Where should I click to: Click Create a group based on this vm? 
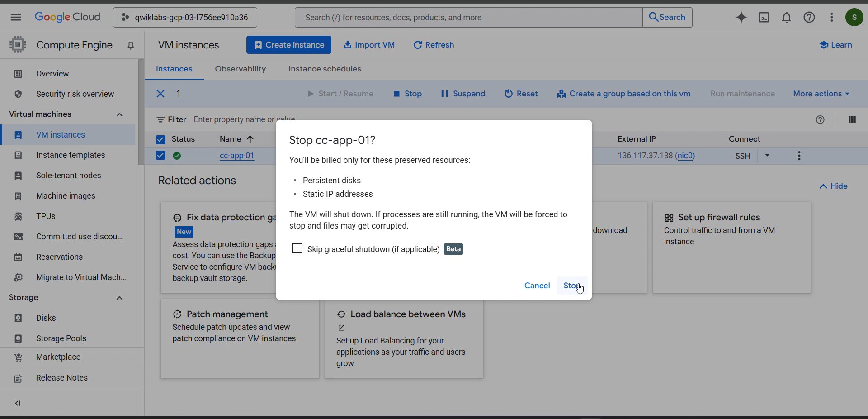coord(623,94)
